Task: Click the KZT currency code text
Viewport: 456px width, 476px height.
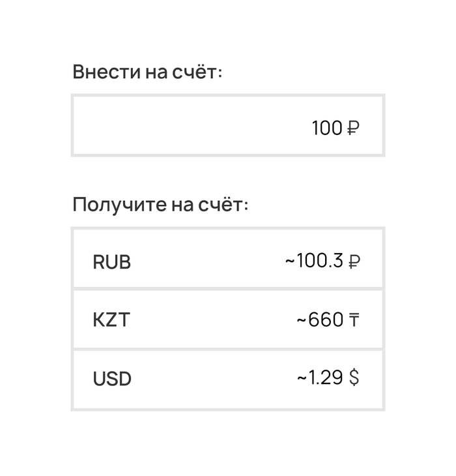Action: (x=111, y=321)
